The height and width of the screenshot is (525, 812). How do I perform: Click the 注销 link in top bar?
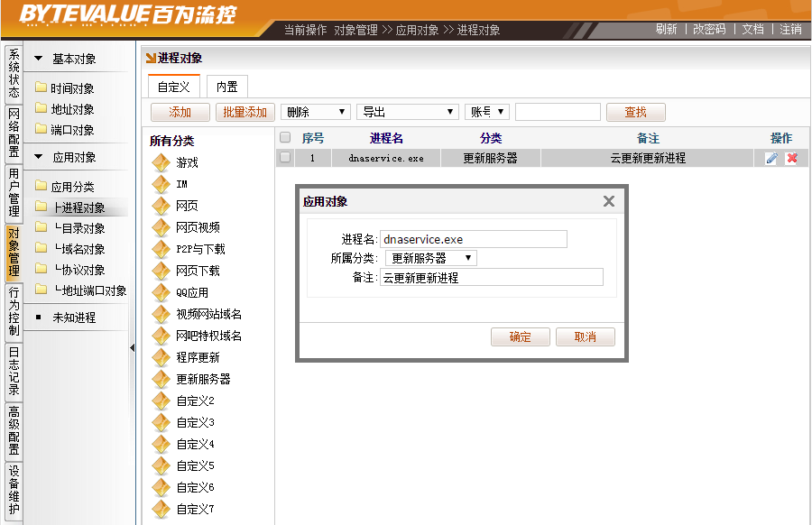coord(790,29)
